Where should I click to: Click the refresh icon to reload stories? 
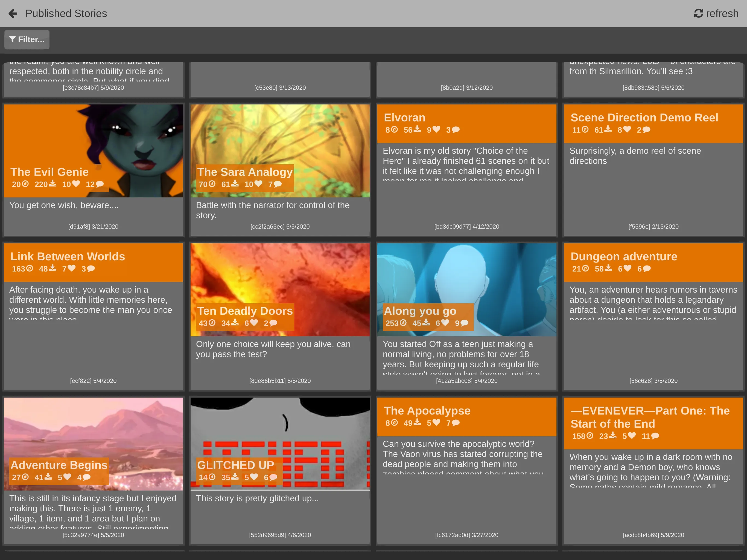(699, 13)
